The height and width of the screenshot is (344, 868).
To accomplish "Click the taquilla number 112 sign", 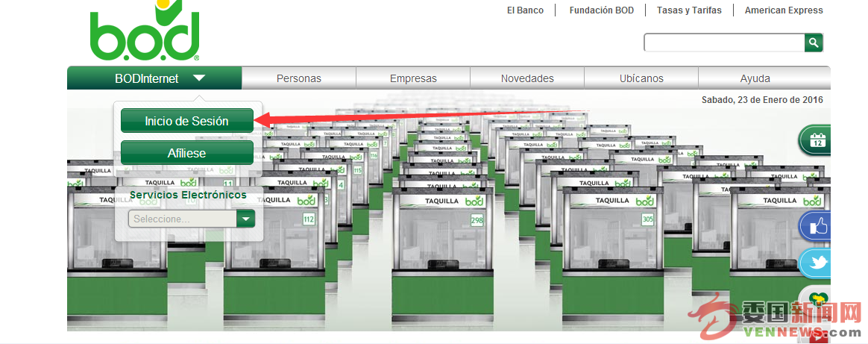I will 309,219.
